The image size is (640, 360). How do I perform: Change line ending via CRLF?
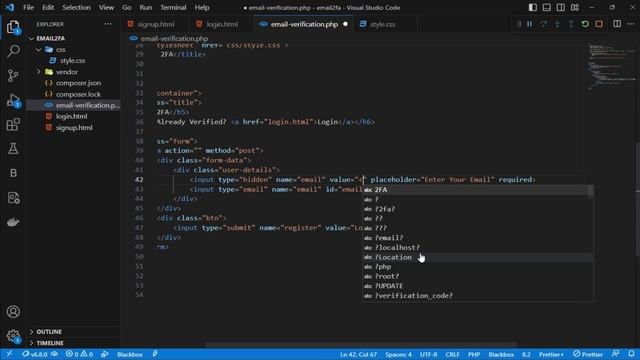452,354
